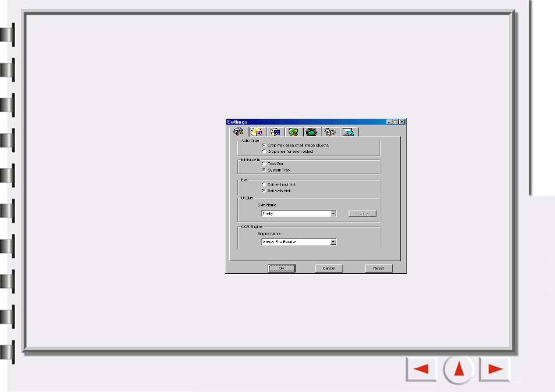Image resolution: width=555 pixels, height=392 pixels.
Task: Click the Reset button
Action: [x=379, y=268]
